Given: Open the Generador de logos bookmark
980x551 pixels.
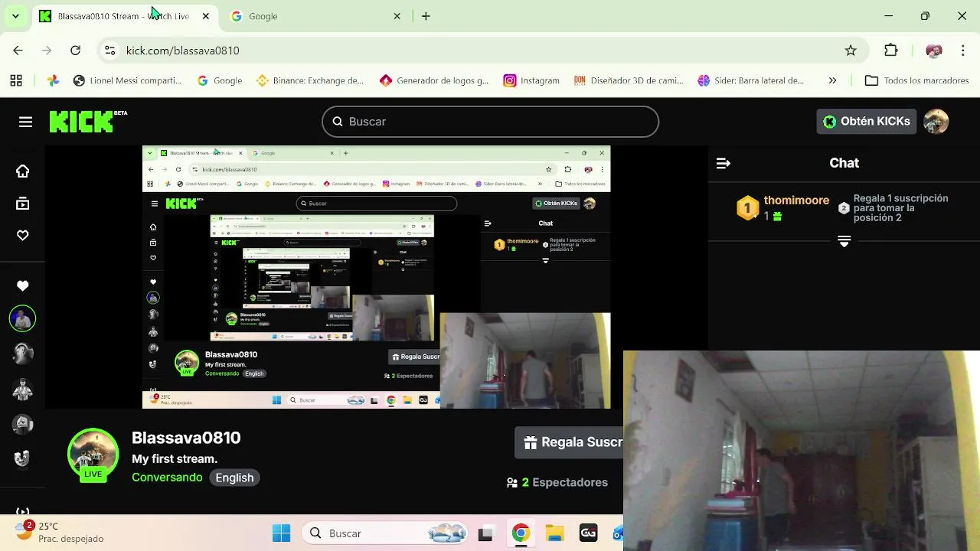Looking at the screenshot, I should [434, 80].
